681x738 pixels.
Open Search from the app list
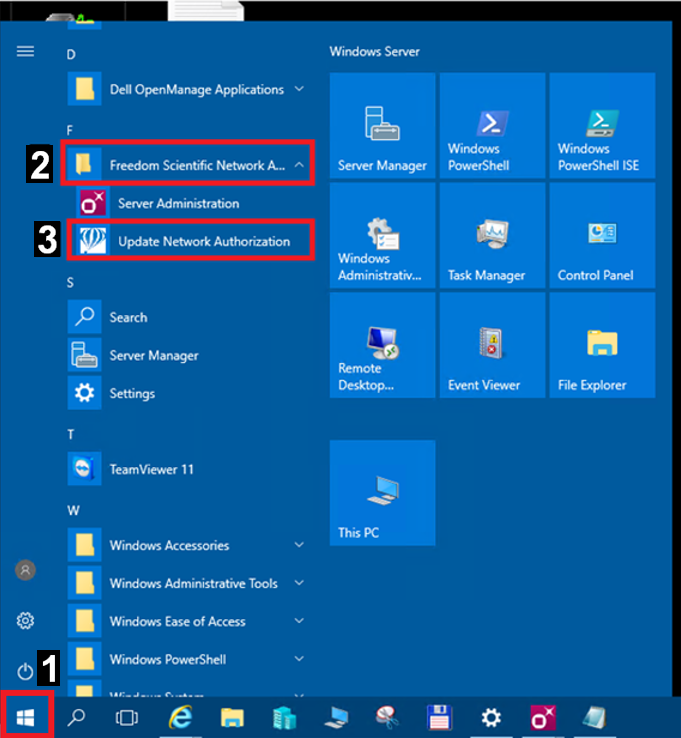click(x=187, y=317)
